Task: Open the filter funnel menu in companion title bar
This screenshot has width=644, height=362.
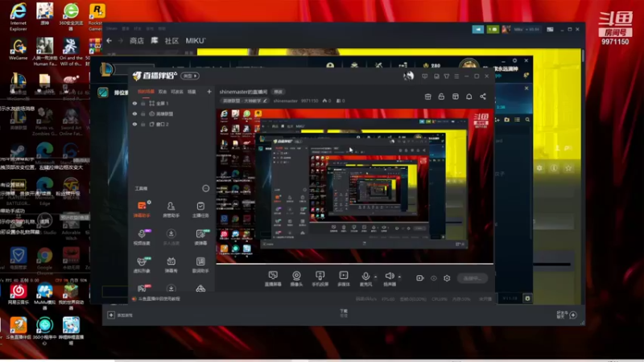Action: click(x=447, y=76)
